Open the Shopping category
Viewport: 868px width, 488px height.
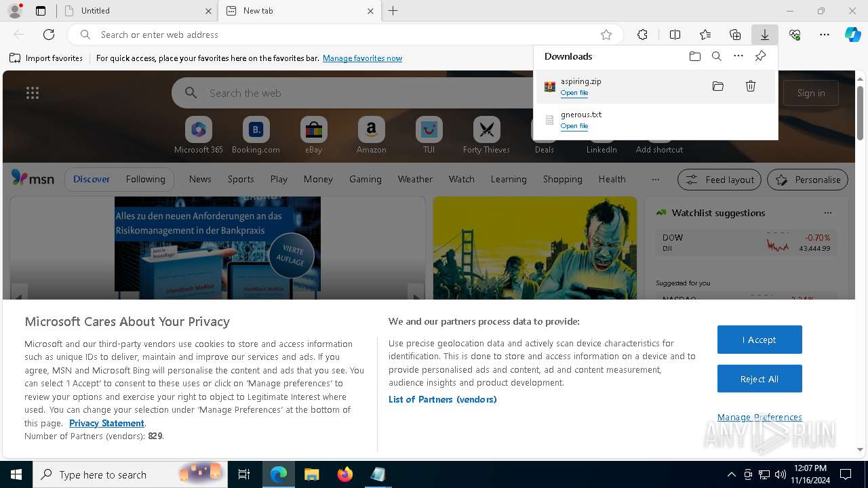pyautogui.click(x=562, y=179)
